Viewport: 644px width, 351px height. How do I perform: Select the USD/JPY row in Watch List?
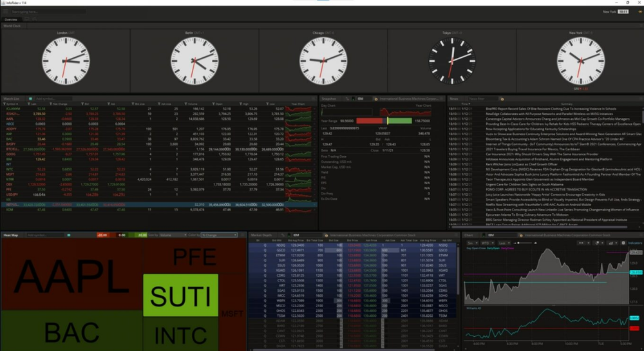pos(158,194)
